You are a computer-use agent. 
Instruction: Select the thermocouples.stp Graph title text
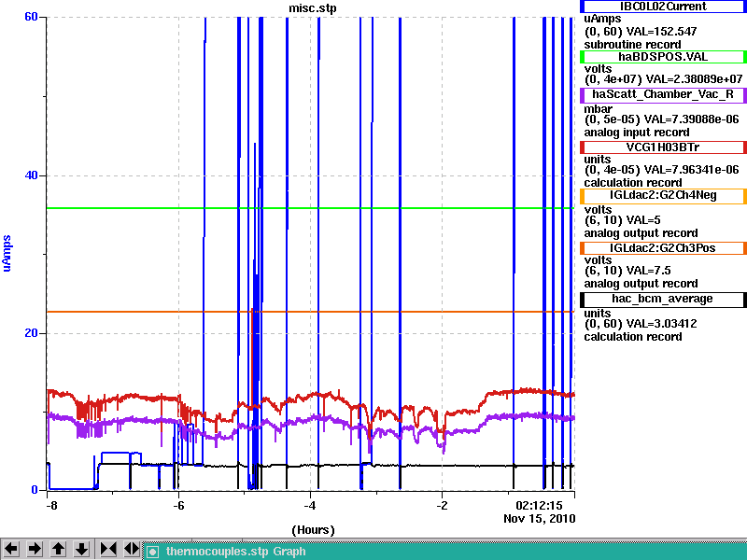click(236, 552)
